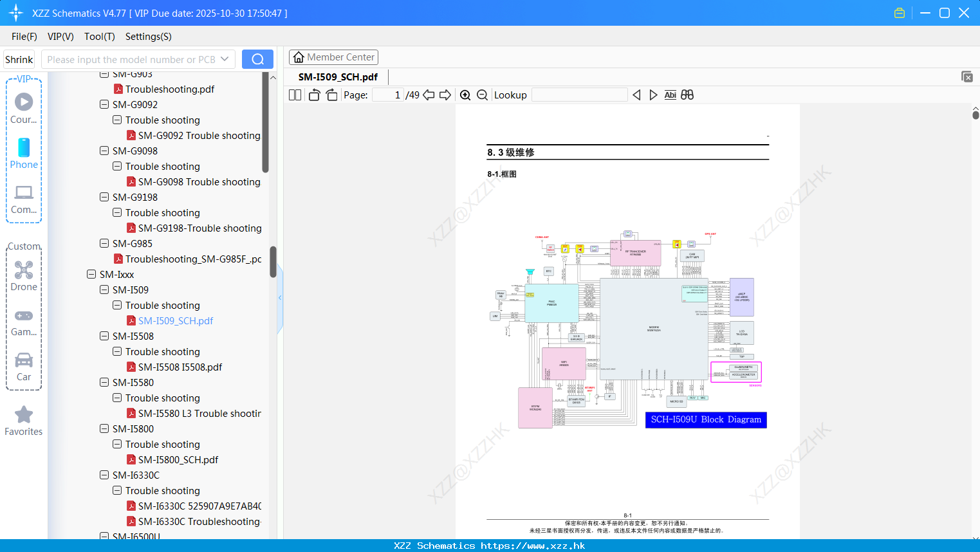The width and height of the screenshot is (980, 552).
Task: Select the SM-I5508 model node
Action: [133, 336]
